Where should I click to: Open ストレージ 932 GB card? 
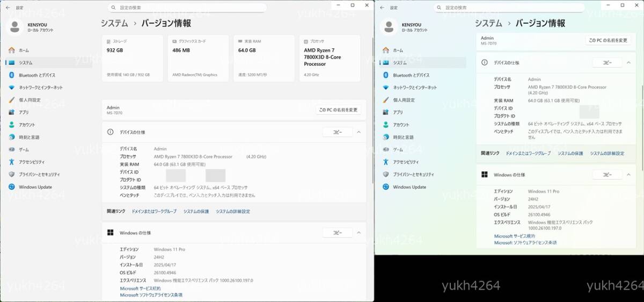(132, 59)
